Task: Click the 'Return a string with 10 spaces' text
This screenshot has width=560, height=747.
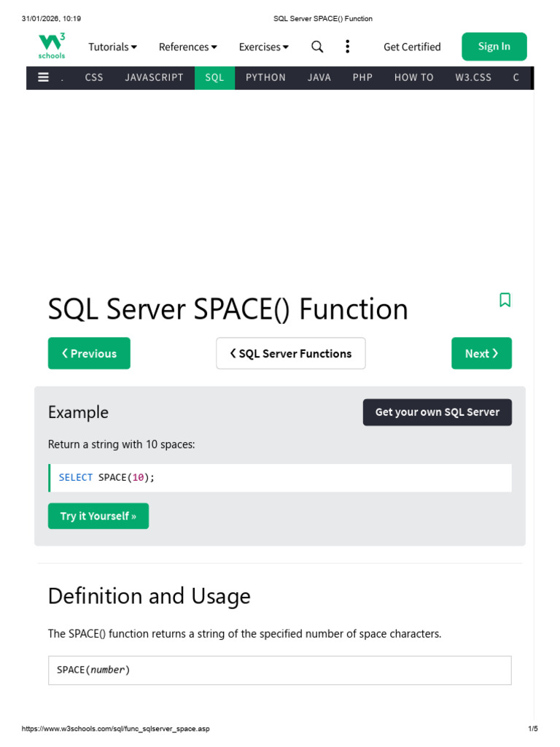Action: click(x=122, y=444)
